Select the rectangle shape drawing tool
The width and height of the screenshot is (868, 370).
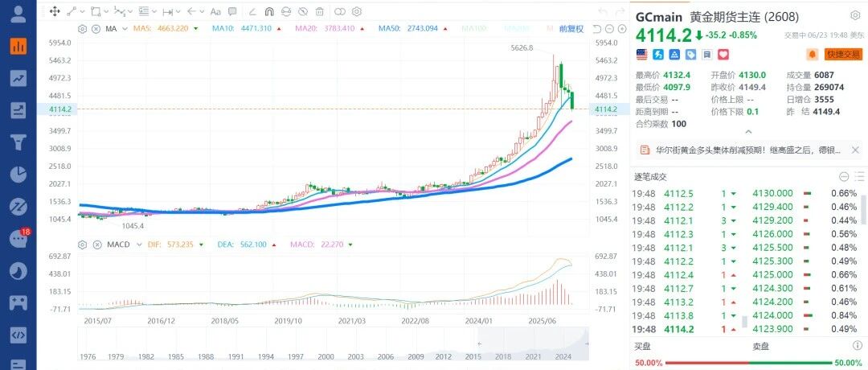pos(95,11)
